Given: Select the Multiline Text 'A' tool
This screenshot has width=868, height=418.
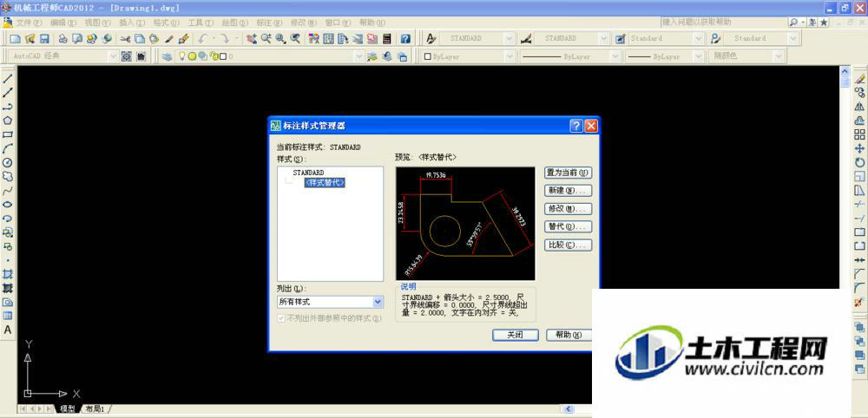Looking at the screenshot, I should pyautogui.click(x=8, y=330).
